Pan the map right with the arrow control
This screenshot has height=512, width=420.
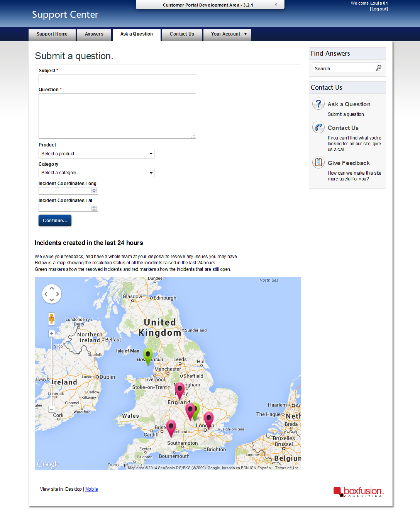coord(58,294)
